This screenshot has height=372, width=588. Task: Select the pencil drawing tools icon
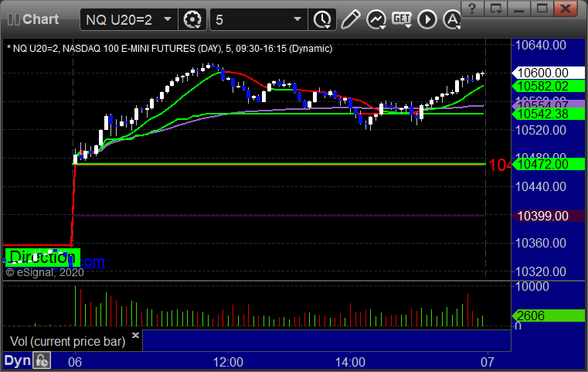pyautogui.click(x=350, y=19)
